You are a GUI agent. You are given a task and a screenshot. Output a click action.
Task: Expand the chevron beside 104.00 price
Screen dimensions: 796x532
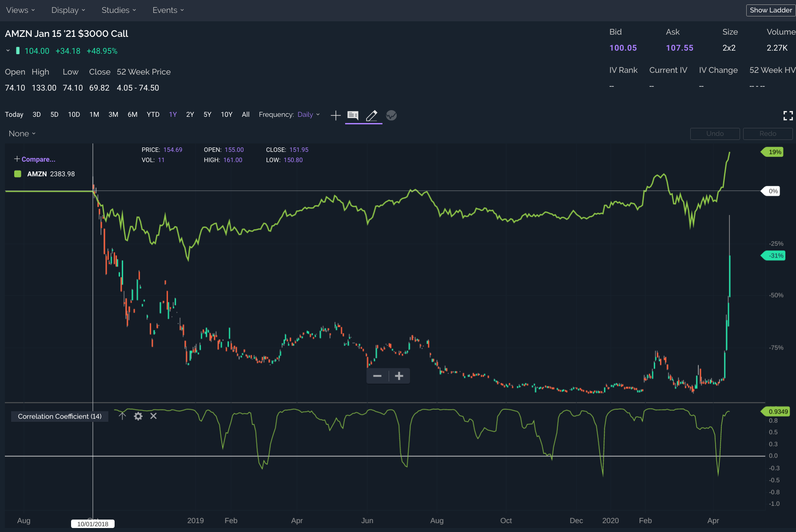coord(8,51)
